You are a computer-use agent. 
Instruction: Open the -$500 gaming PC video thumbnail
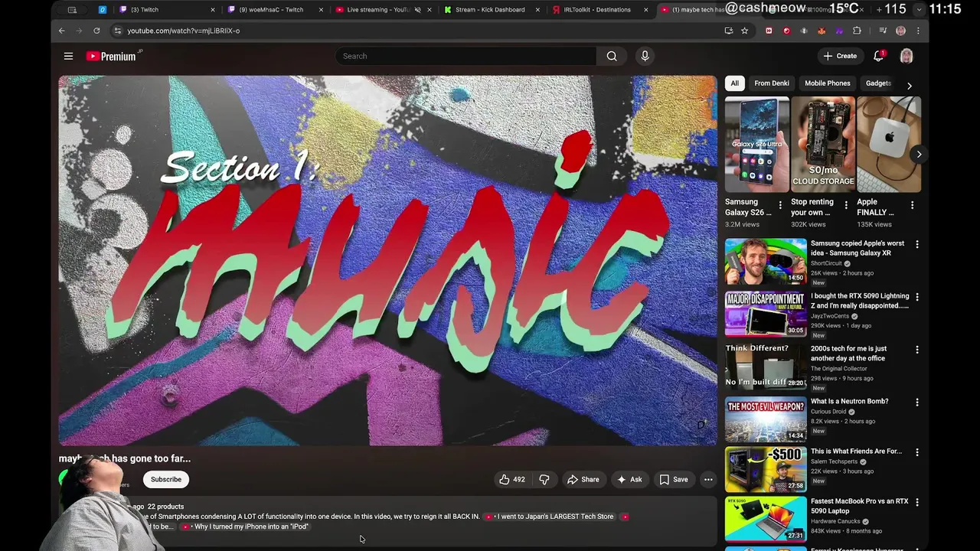(x=766, y=469)
